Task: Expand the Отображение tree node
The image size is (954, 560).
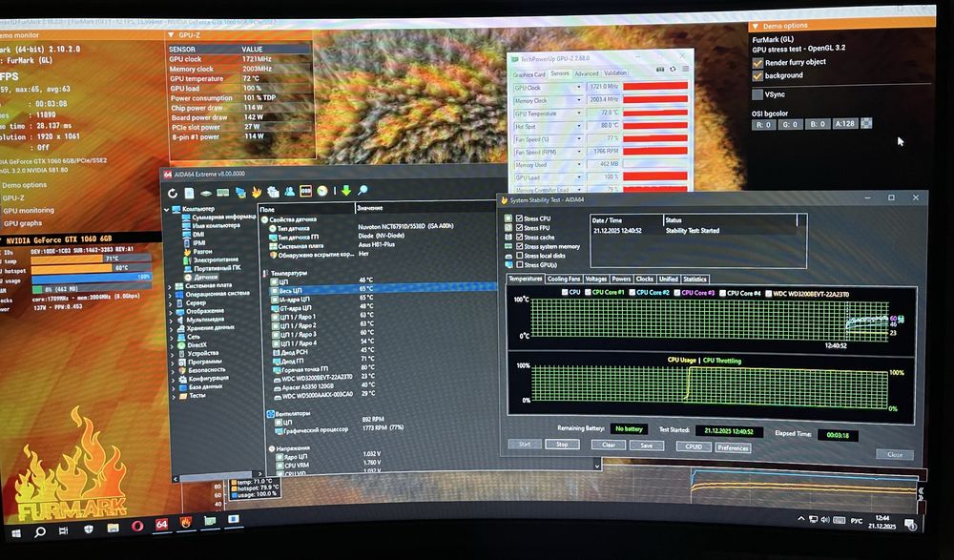Action: click(x=172, y=312)
